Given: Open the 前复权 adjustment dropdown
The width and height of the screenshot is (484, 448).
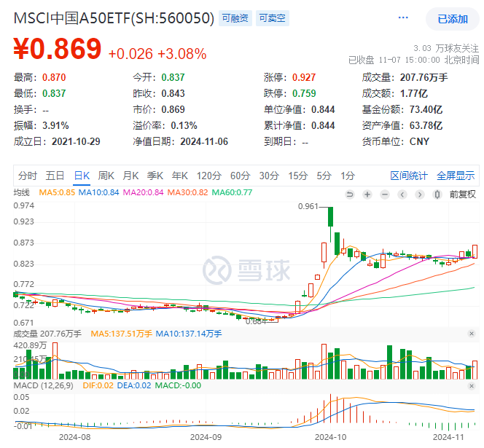Looking at the screenshot, I should [463, 194].
